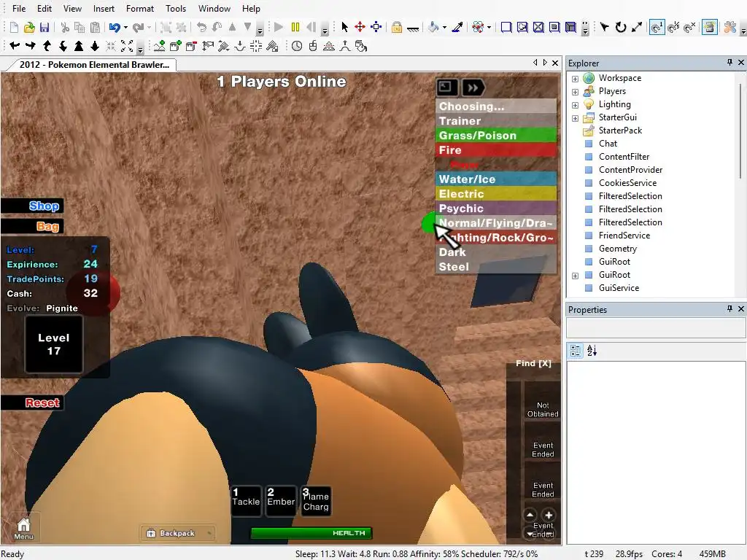Viewport: 747px width, 560px height.
Task: Open the Insert menu
Action: [x=104, y=9]
